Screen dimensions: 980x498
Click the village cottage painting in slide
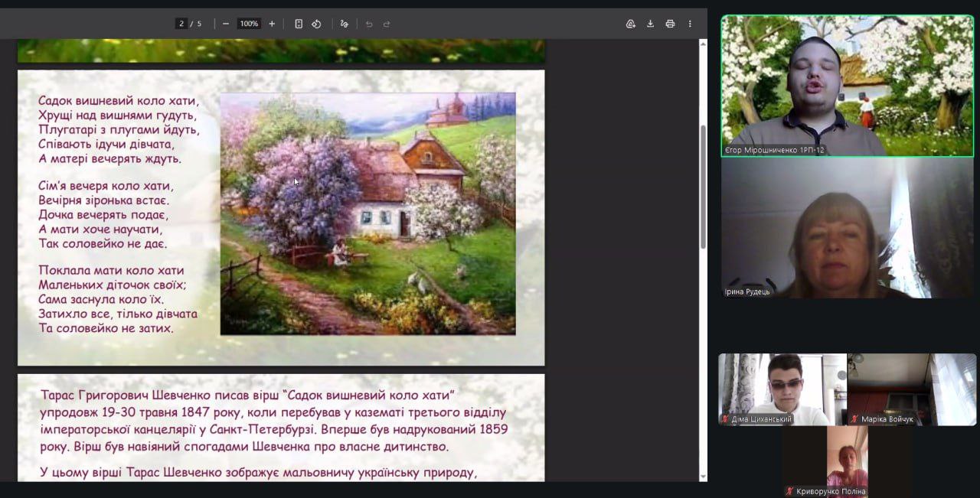(367, 214)
